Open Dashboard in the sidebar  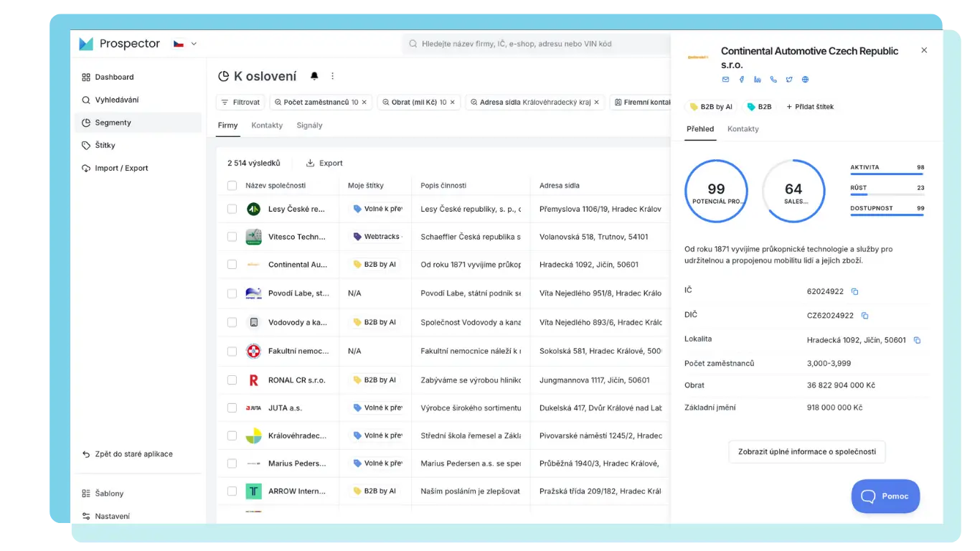[x=138, y=77]
